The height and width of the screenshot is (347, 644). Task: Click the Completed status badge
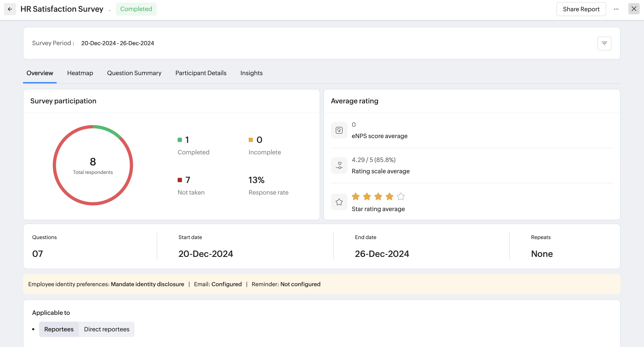click(x=136, y=9)
